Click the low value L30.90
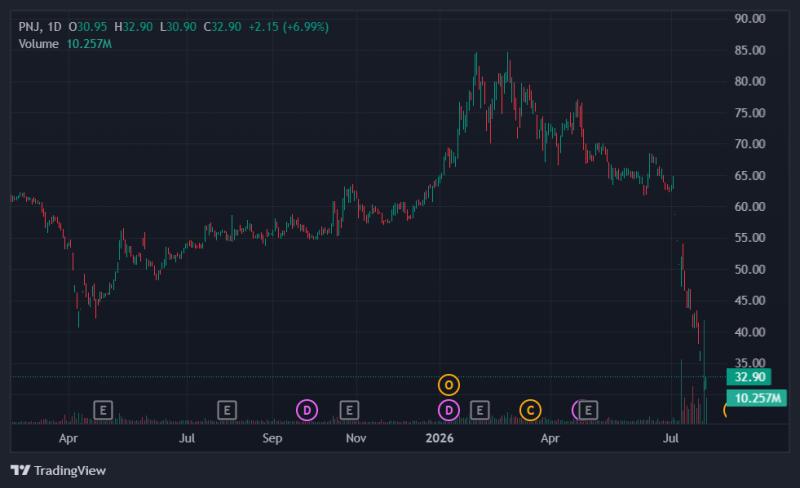Image resolution: width=800 pixels, height=488 pixels. (x=178, y=27)
